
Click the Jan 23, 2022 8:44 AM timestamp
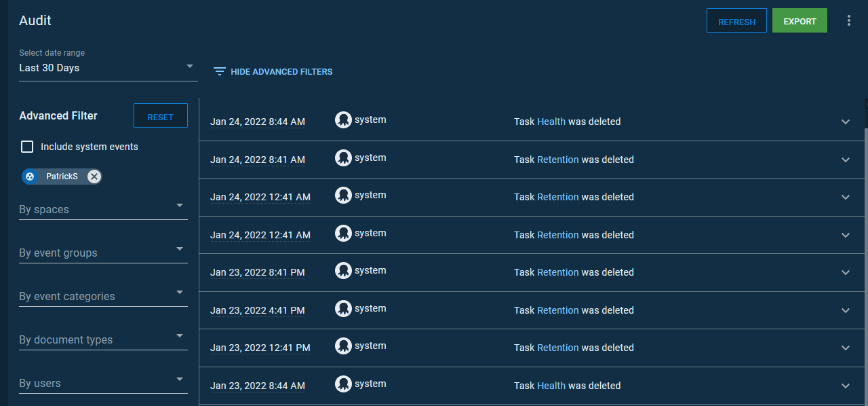pyautogui.click(x=258, y=386)
